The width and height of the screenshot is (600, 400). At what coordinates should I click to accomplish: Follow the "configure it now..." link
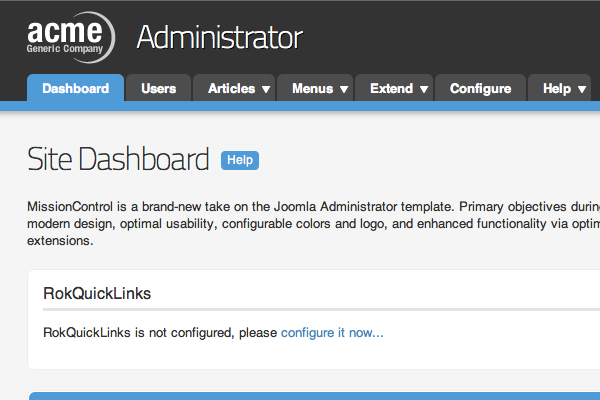332,332
